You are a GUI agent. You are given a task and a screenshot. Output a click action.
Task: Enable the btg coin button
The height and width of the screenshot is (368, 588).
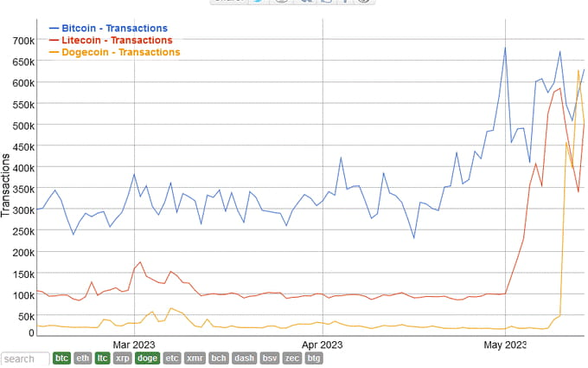tap(314, 358)
